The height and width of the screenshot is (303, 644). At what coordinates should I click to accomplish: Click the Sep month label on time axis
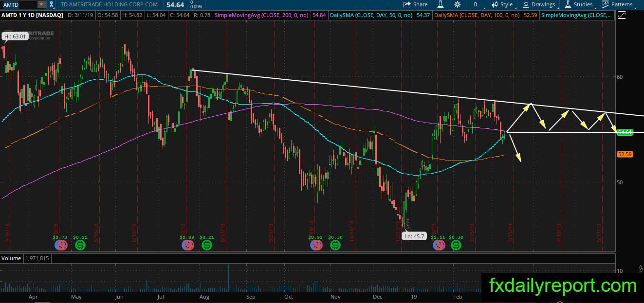[x=251, y=296]
